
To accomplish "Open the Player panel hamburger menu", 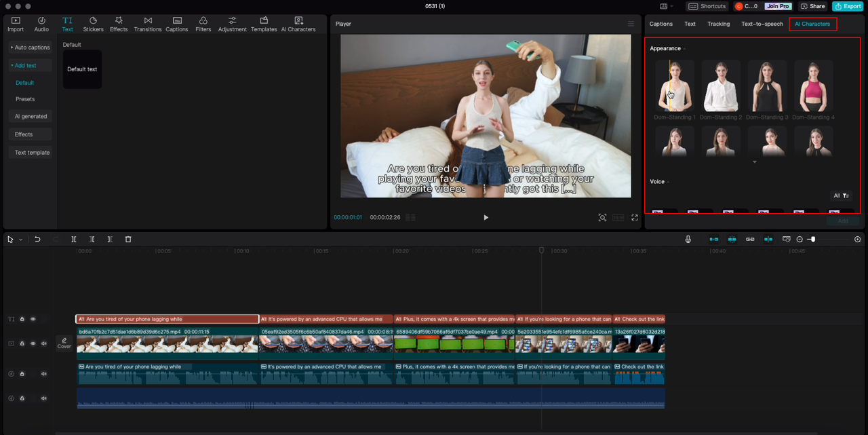I will [x=631, y=24].
